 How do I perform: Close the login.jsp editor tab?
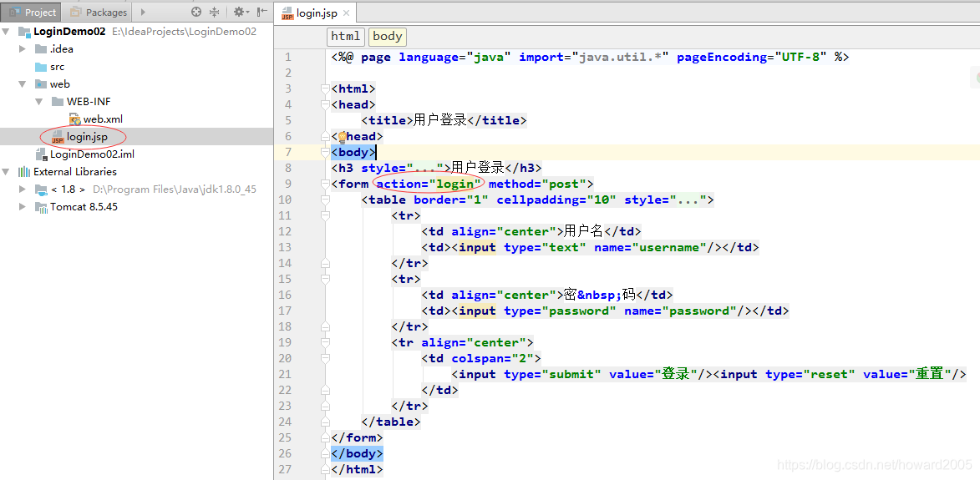pos(347,13)
